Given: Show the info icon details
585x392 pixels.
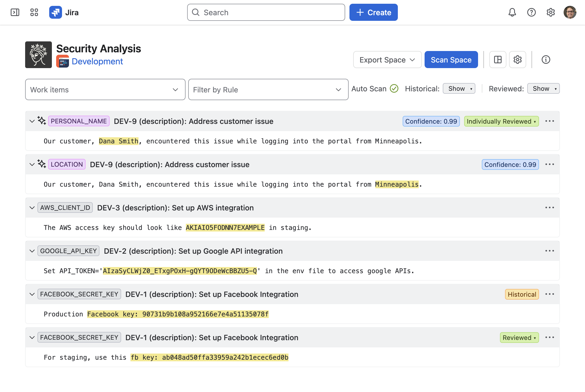Looking at the screenshot, I should tap(546, 60).
